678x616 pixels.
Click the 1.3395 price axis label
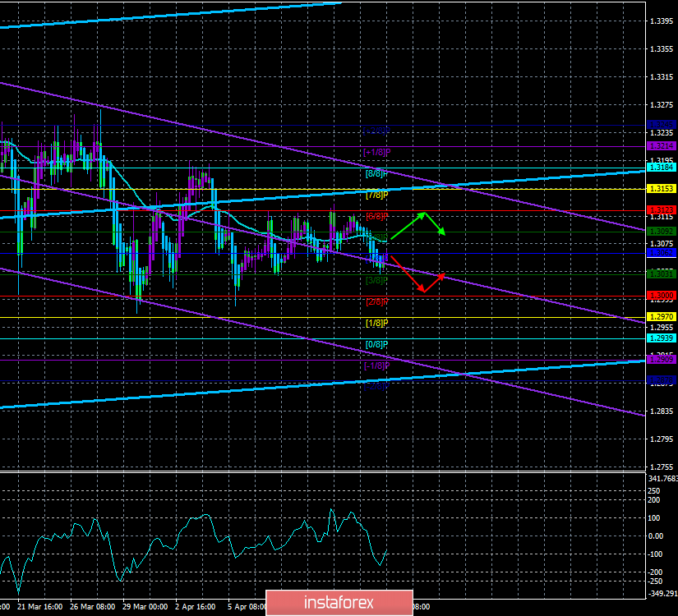point(662,21)
